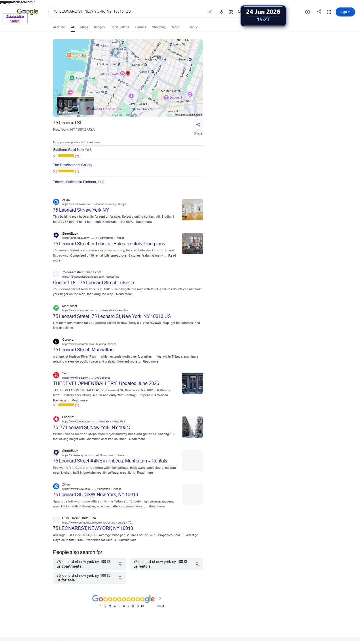Open quick settings gear icon

308,12
